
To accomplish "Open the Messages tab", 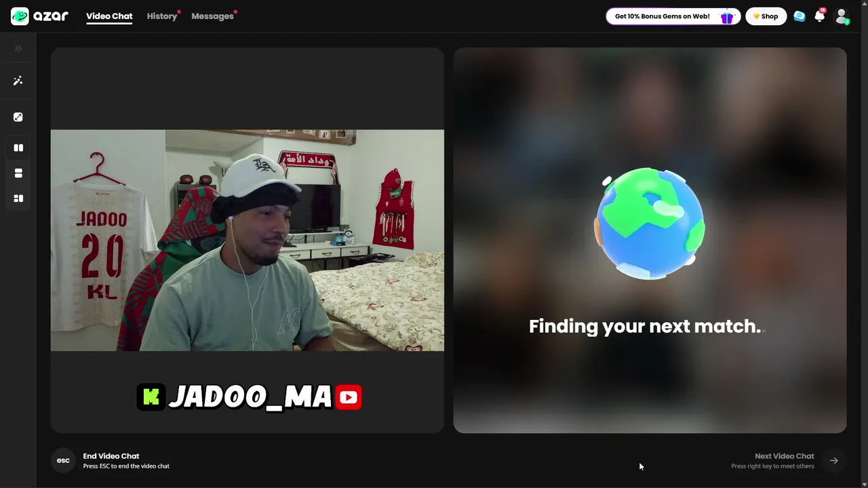I will coord(212,16).
